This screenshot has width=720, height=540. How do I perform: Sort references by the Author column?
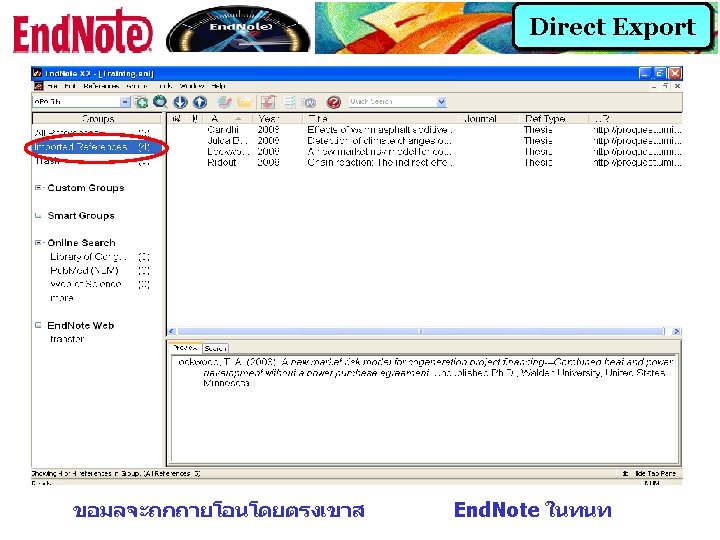coord(227,119)
